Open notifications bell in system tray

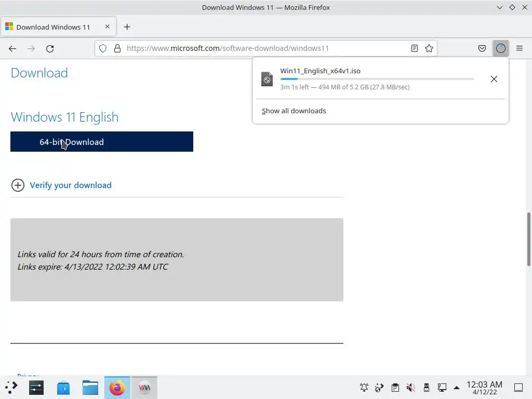[x=364, y=388]
